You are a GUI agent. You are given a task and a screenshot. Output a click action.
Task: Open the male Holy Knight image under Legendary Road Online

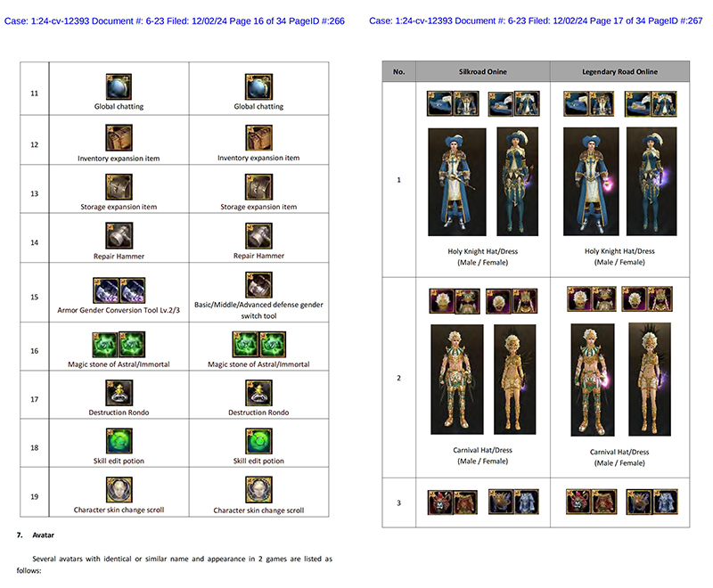pyautogui.click(x=591, y=182)
